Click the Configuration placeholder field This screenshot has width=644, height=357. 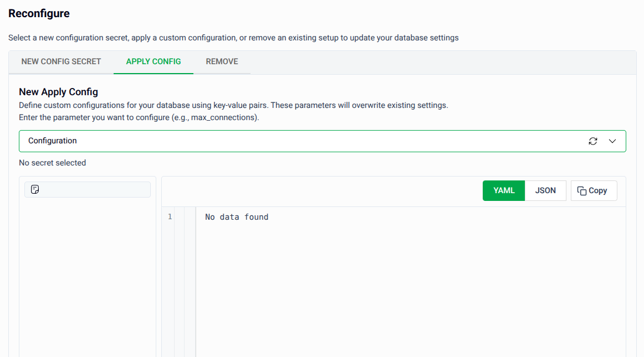pos(52,141)
